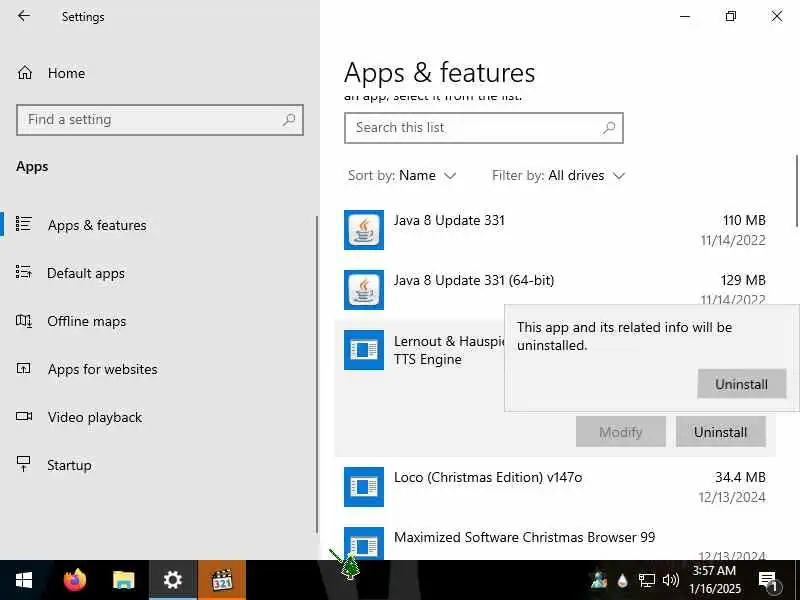800x600 pixels.
Task: Go back using the Settings back arrow
Action: pyautogui.click(x=24, y=16)
